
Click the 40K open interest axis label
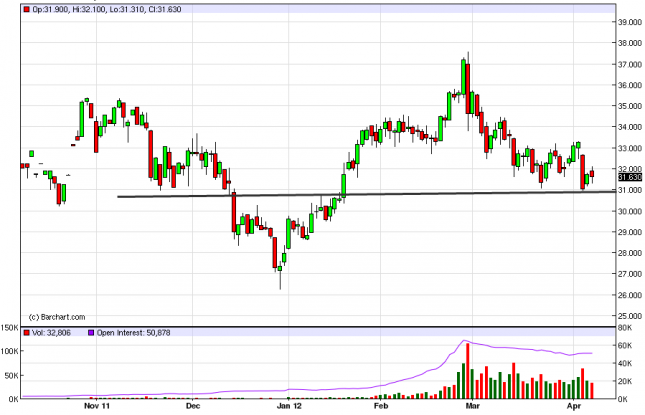pyautogui.click(x=625, y=364)
